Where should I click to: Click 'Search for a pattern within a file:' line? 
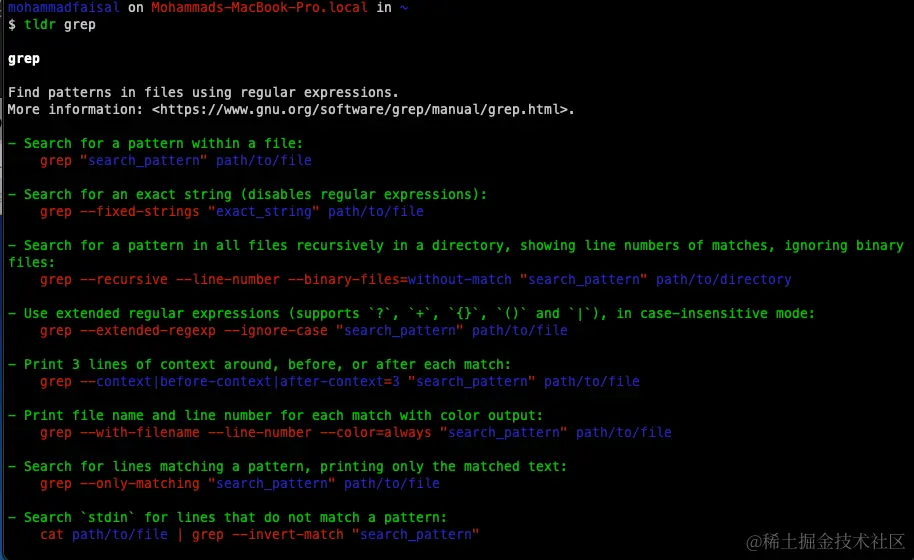pos(156,143)
